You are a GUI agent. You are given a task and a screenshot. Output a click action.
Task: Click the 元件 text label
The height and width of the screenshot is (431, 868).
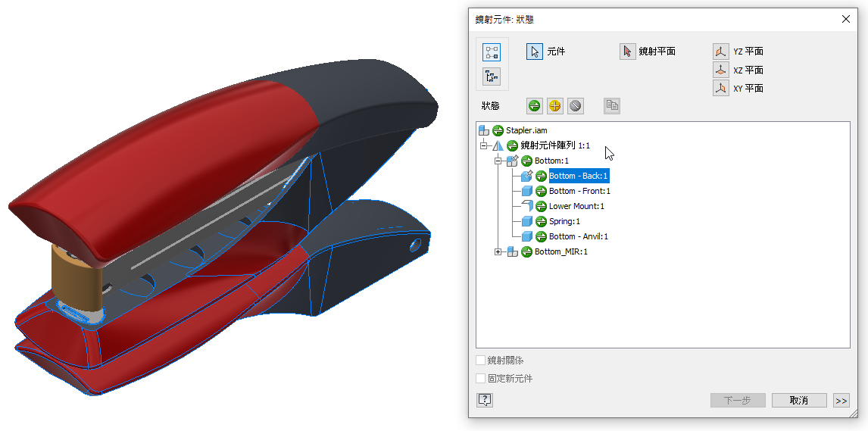coord(556,52)
